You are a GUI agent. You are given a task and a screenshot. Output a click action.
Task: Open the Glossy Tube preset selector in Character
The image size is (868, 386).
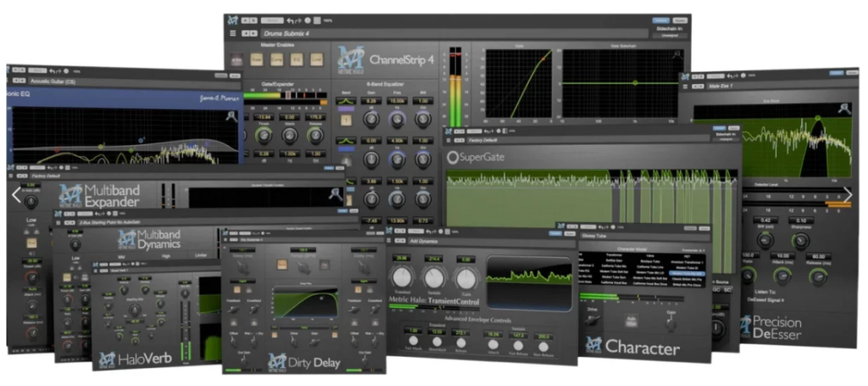644,235
